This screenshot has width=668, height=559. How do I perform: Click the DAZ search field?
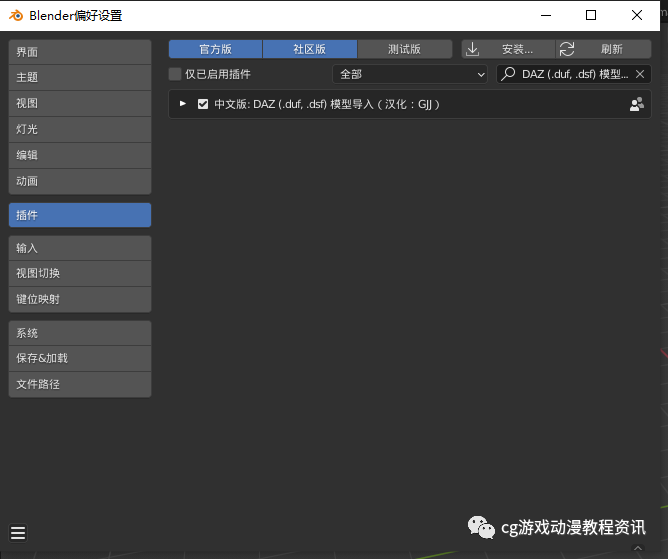[573, 74]
